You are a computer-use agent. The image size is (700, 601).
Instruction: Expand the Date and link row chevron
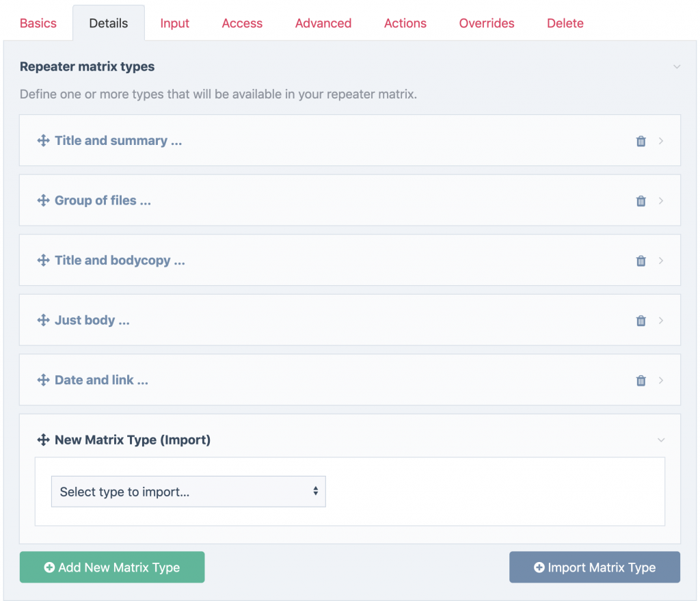pyautogui.click(x=661, y=380)
